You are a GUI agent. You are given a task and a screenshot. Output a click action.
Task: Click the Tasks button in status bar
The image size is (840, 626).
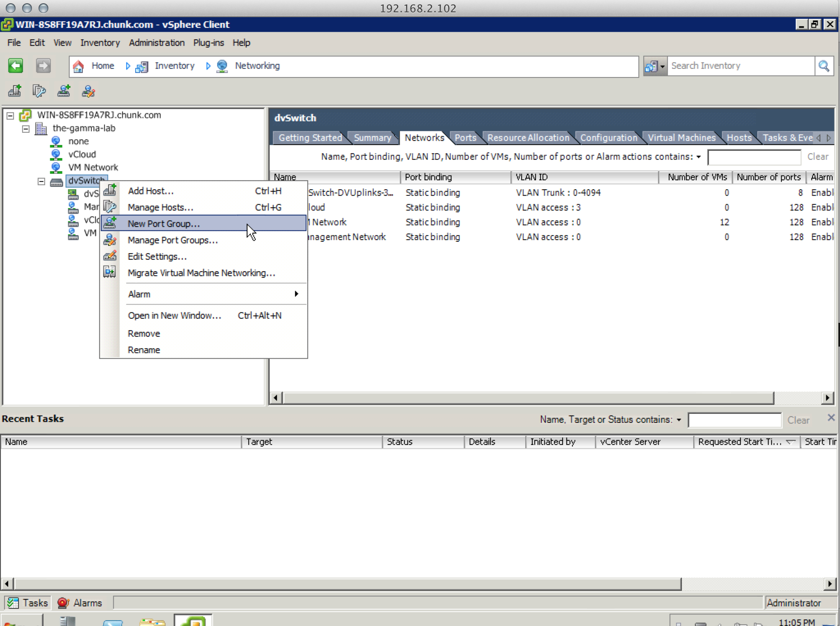[x=28, y=603]
